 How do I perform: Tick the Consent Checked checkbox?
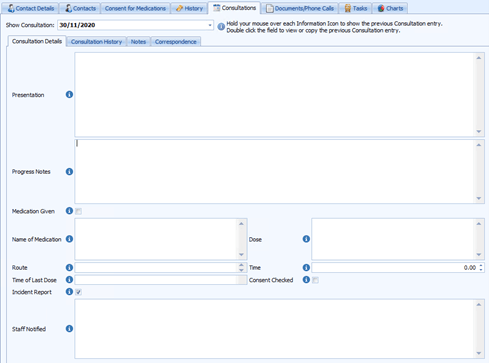315,280
